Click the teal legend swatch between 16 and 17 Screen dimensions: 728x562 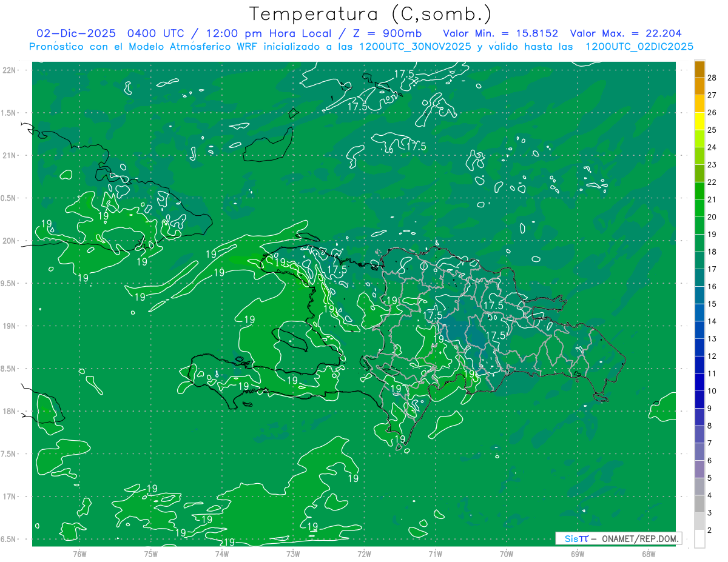(699, 278)
